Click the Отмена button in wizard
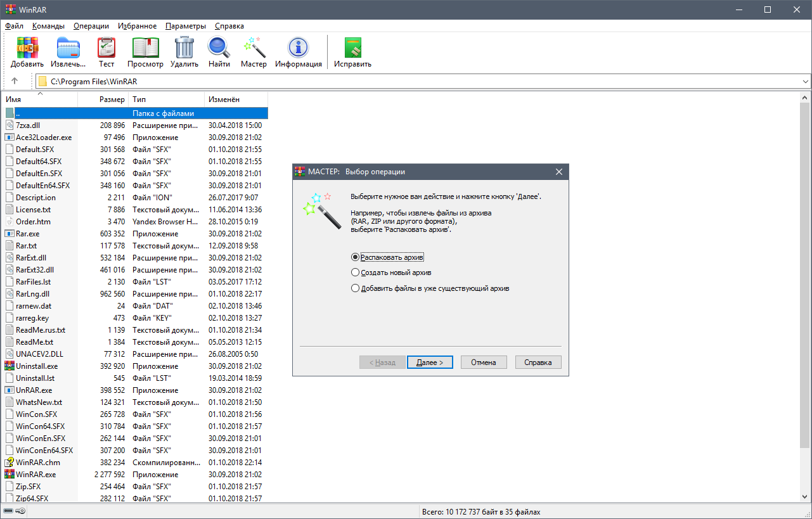Image resolution: width=812 pixels, height=519 pixels. pos(484,362)
